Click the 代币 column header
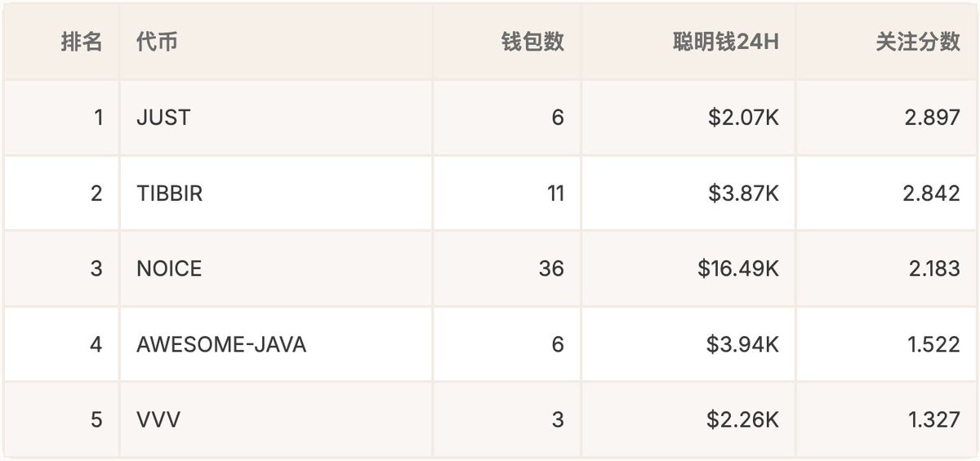Viewport: 980px width, 461px height. pos(158,42)
